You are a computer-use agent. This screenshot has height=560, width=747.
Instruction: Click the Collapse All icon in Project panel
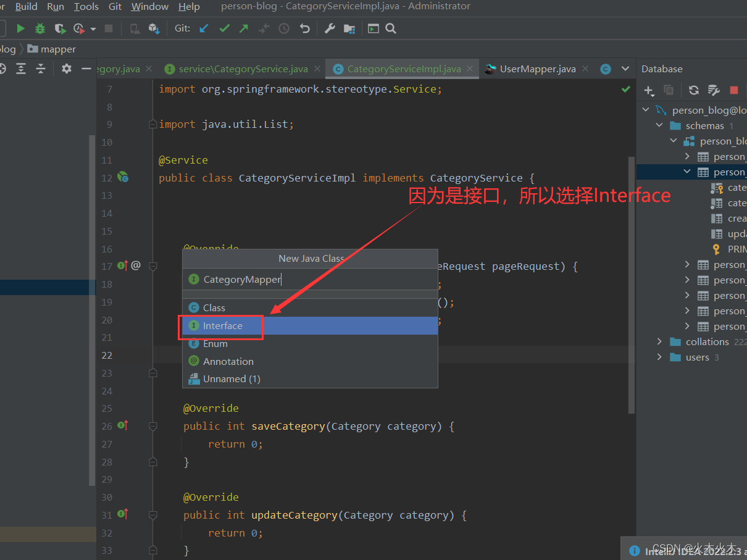pos(41,69)
